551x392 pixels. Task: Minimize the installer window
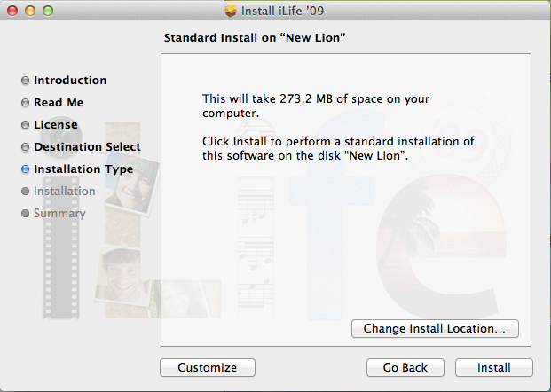tap(30, 11)
